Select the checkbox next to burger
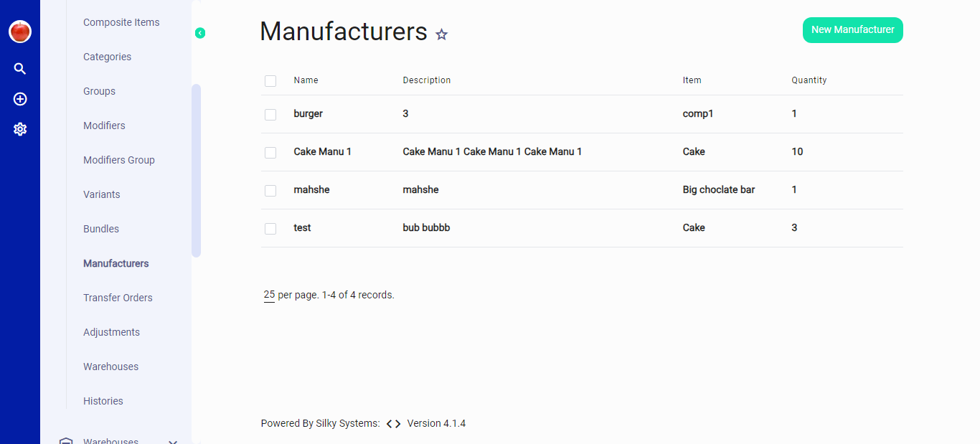The image size is (980, 444). click(x=270, y=114)
